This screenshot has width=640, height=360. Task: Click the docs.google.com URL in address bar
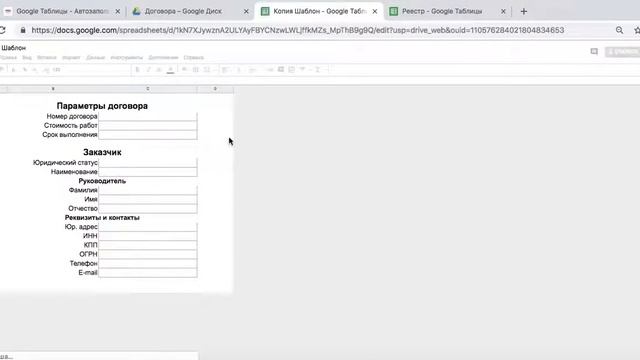tap(298, 30)
